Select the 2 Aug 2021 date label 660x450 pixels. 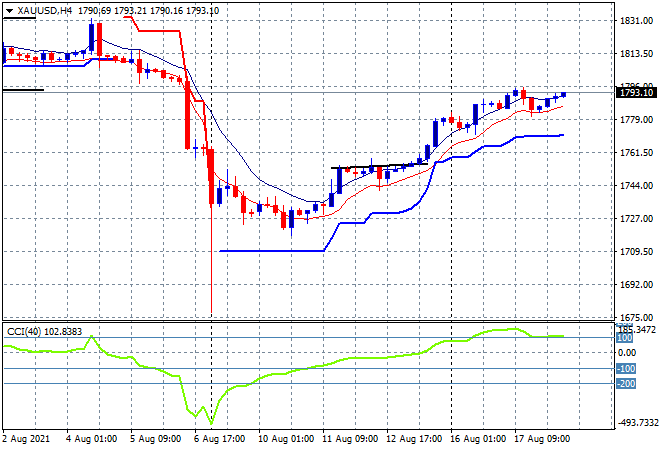pyautogui.click(x=26, y=439)
